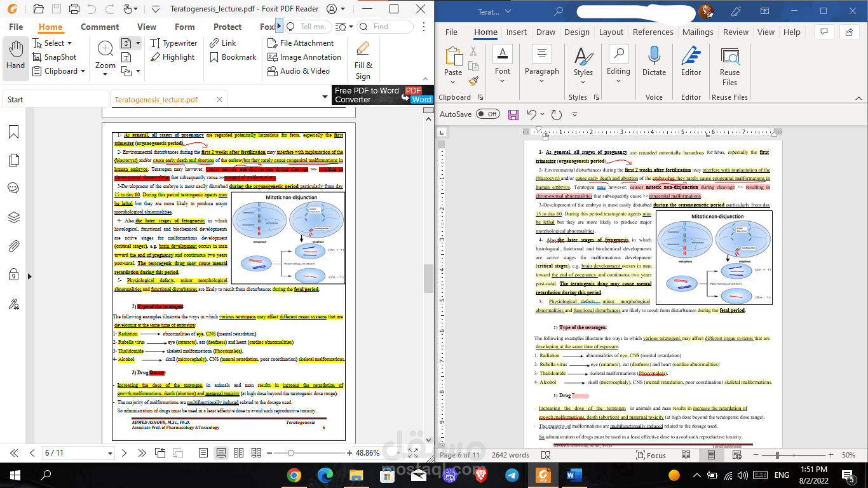Open the Pages panel in Foxit sidebar
This screenshot has height=488, width=868.
pyautogui.click(x=13, y=159)
